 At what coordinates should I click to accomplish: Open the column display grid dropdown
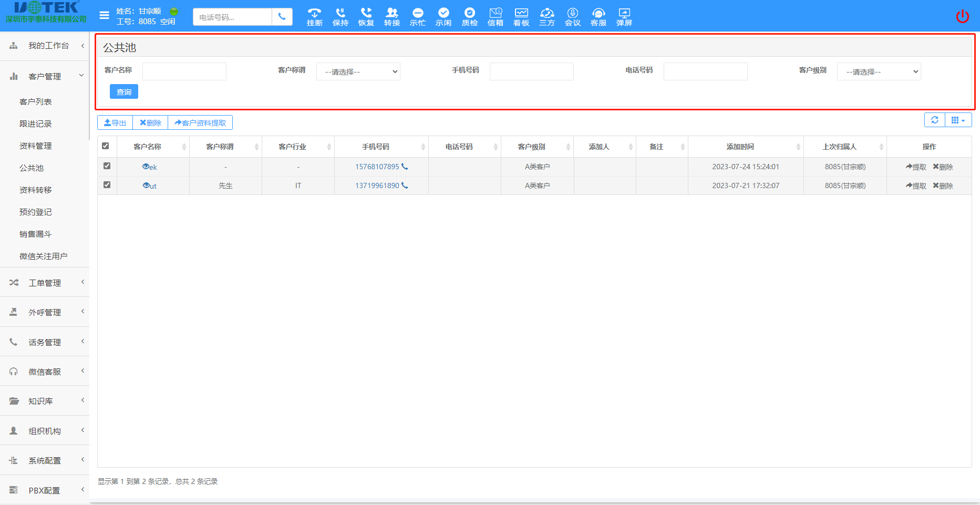point(958,120)
